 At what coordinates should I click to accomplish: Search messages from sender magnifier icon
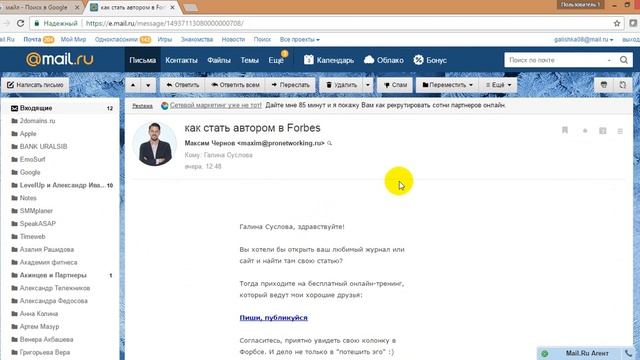(329, 143)
